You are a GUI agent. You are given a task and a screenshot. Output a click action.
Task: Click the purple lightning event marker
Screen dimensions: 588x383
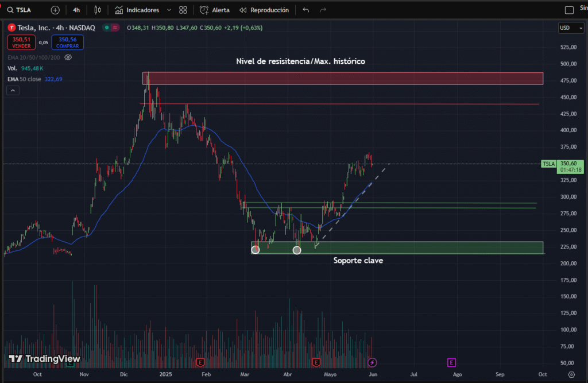(x=372, y=362)
